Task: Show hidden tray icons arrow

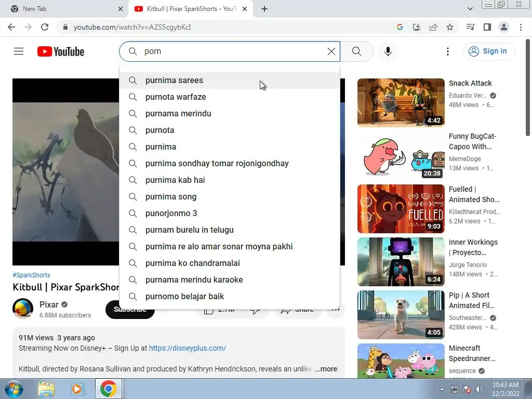Action: click(442, 389)
